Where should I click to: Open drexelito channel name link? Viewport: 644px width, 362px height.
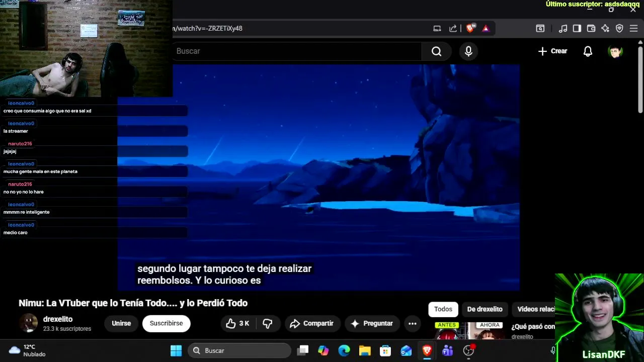[58, 319]
